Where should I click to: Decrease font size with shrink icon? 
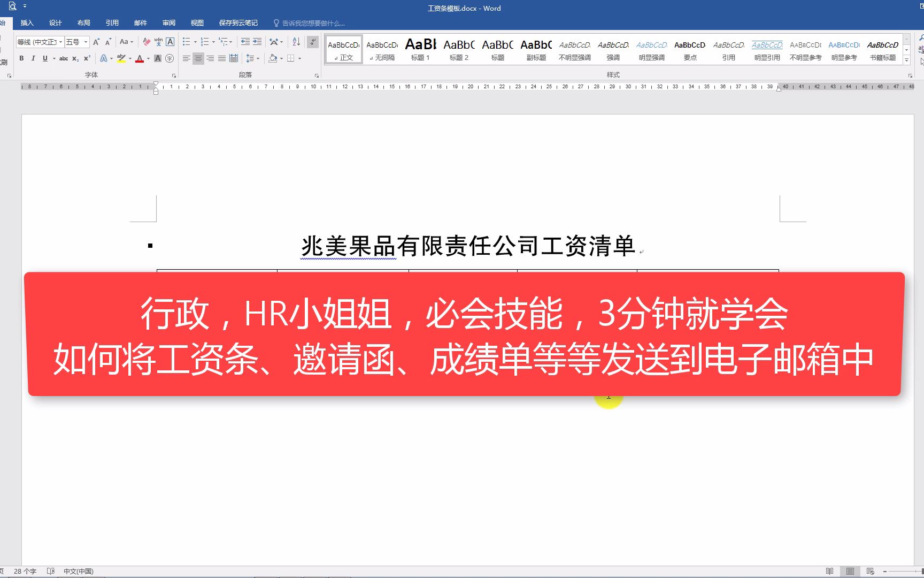(x=108, y=42)
